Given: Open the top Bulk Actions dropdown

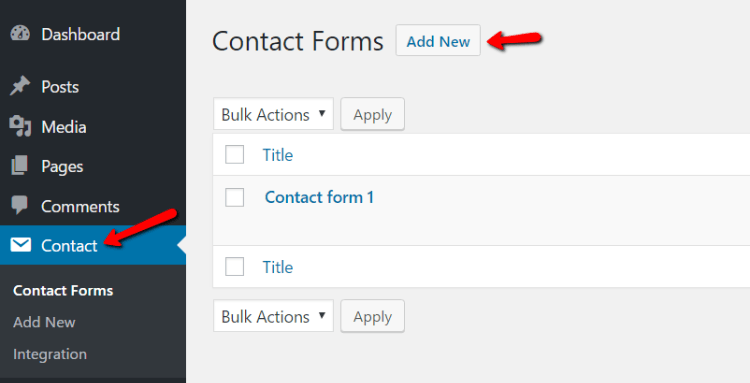Looking at the screenshot, I should click(x=273, y=114).
